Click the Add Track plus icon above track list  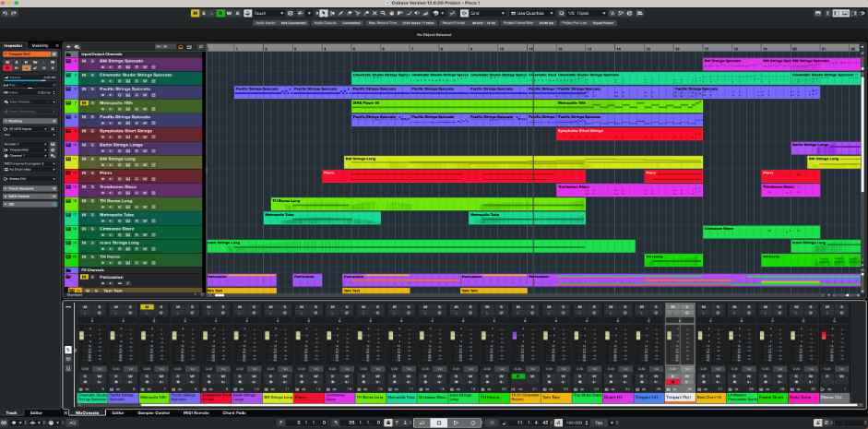tap(68, 47)
